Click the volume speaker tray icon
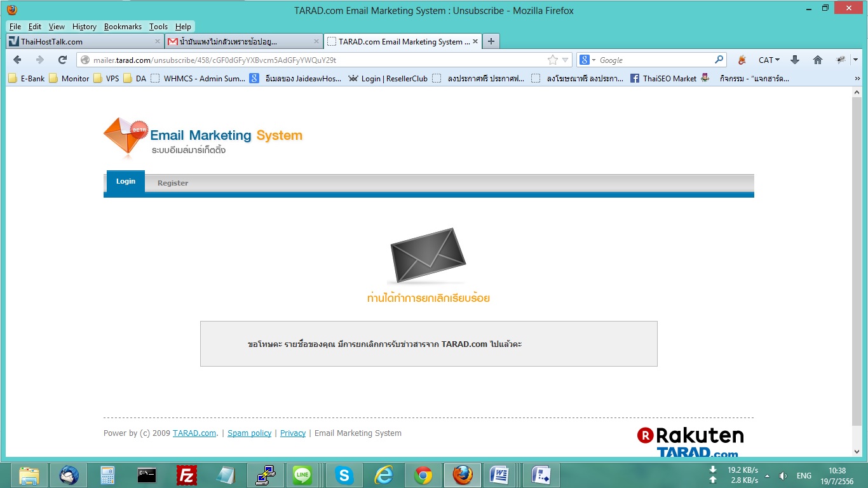The image size is (868, 488). (783, 475)
